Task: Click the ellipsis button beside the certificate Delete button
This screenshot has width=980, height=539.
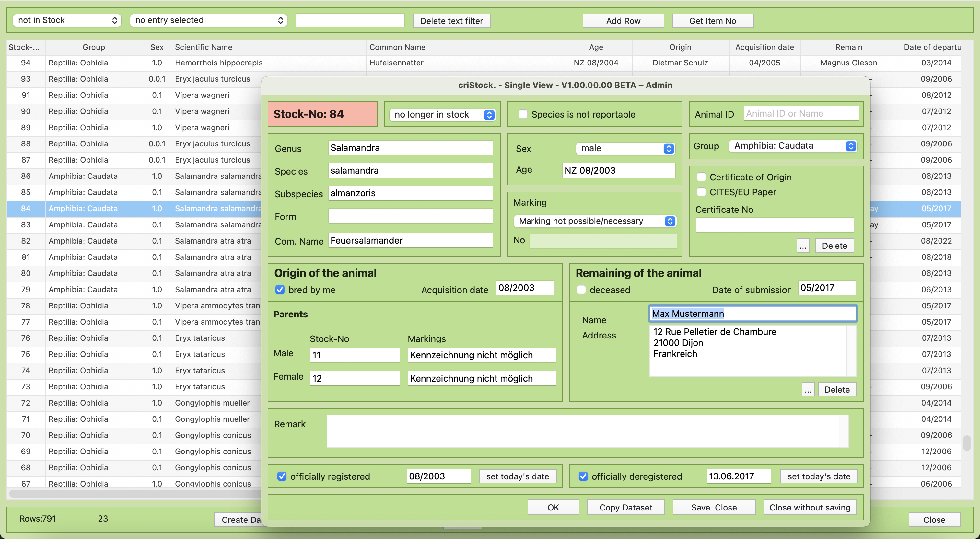Action: coord(803,246)
